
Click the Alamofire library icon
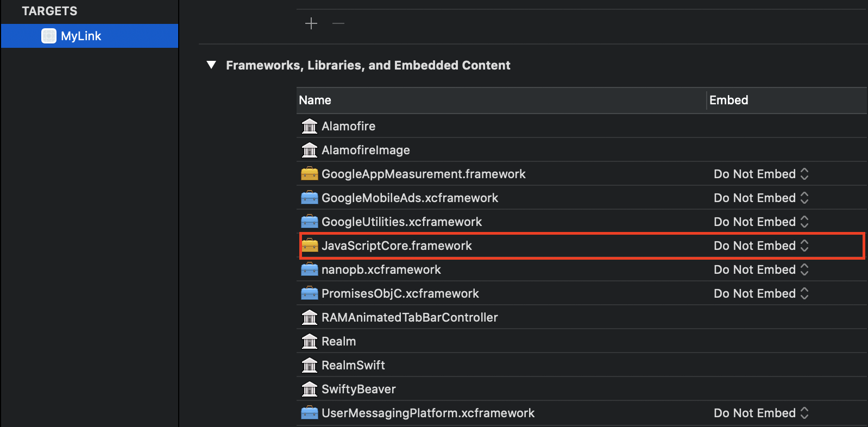(x=310, y=126)
